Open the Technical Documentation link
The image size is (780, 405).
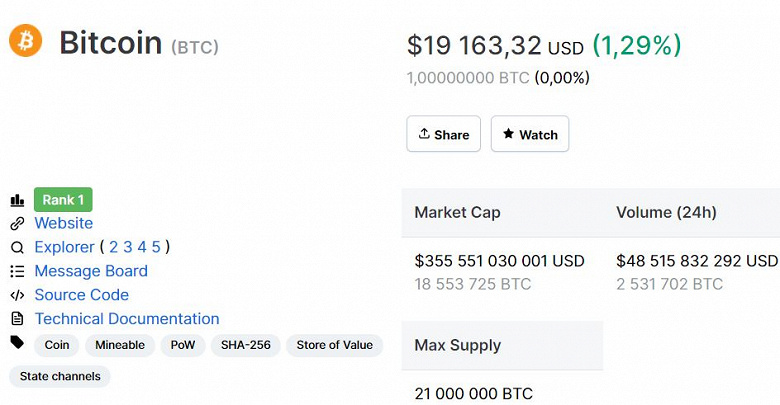(126, 319)
